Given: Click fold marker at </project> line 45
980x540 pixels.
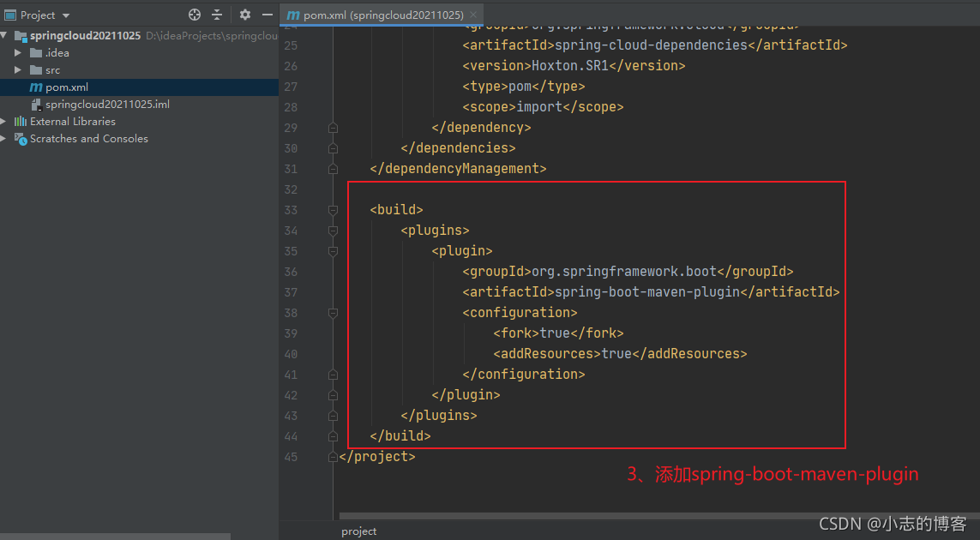Looking at the screenshot, I should [x=334, y=458].
